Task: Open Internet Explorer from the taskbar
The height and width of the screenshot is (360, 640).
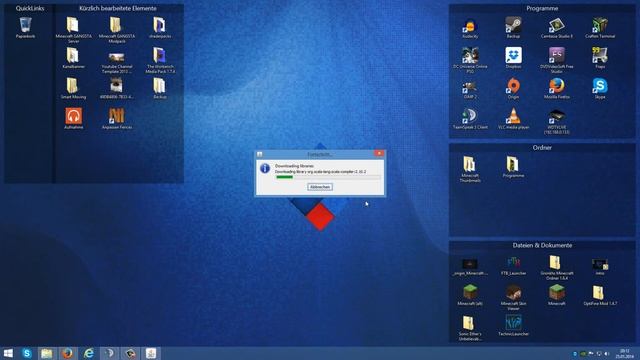Action: click(89, 353)
